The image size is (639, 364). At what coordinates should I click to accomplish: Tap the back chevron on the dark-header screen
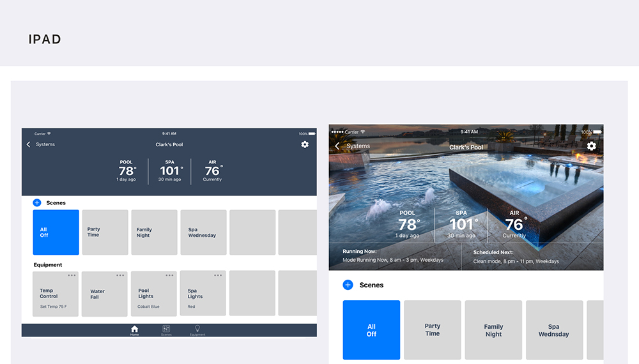point(29,144)
